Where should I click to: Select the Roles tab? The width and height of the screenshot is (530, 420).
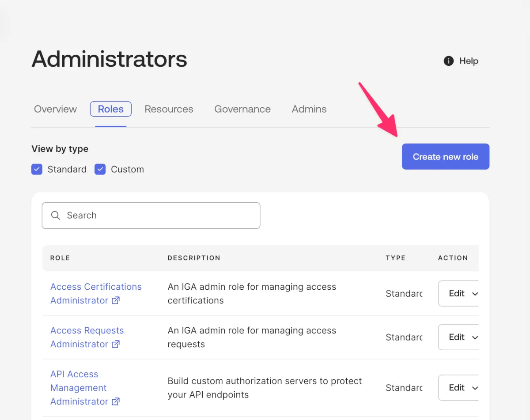pyautogui.click(x=111, y=109)
